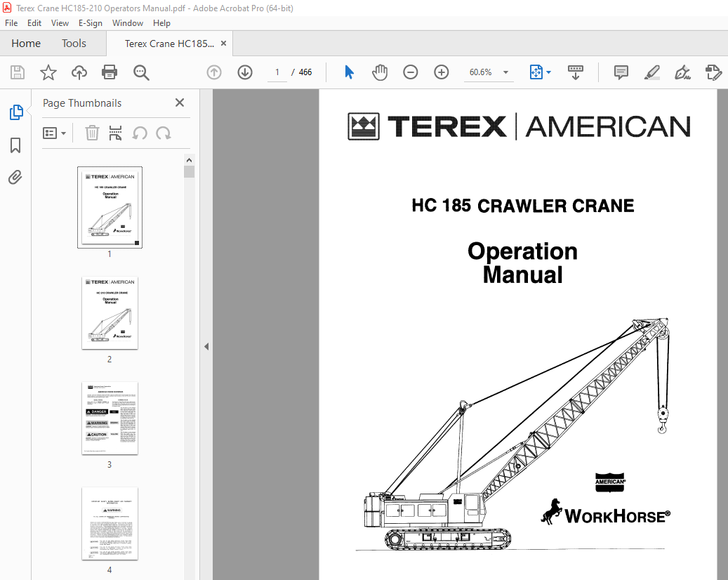Select the Terex Crane HC185 document tab
Viewport: 728px width, 580px height.
tap(169, 44)
